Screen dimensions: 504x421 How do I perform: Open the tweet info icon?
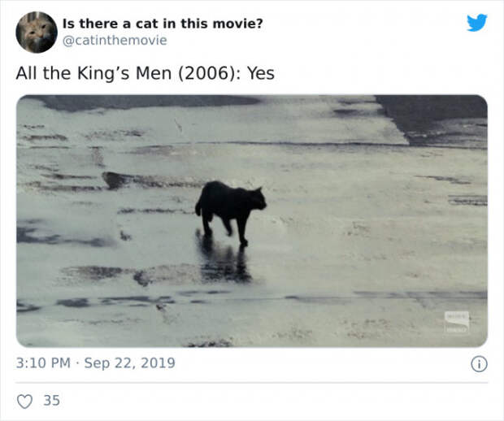tap(479, 364)
